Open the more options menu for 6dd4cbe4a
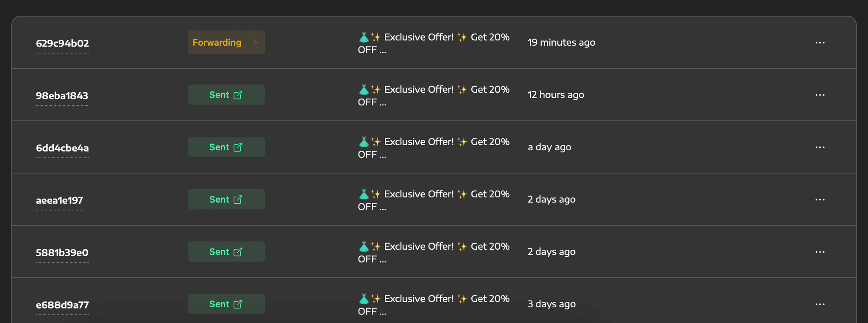 tap(820, 147)
